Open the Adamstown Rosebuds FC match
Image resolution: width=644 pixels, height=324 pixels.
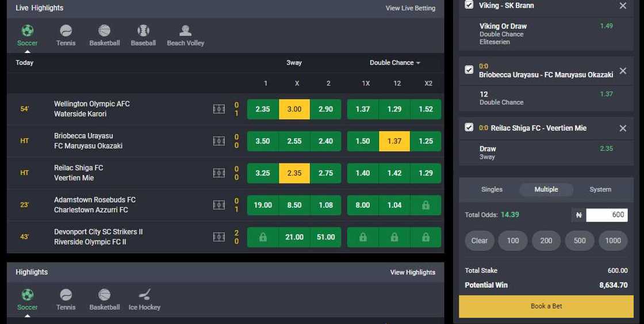pyautogui.click(x=95, y=205)
